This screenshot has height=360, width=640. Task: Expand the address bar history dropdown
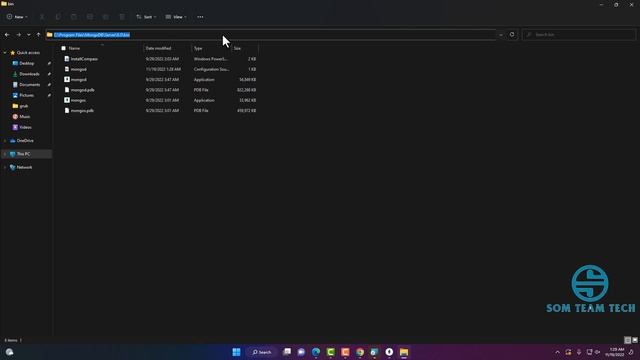(501, 35)
